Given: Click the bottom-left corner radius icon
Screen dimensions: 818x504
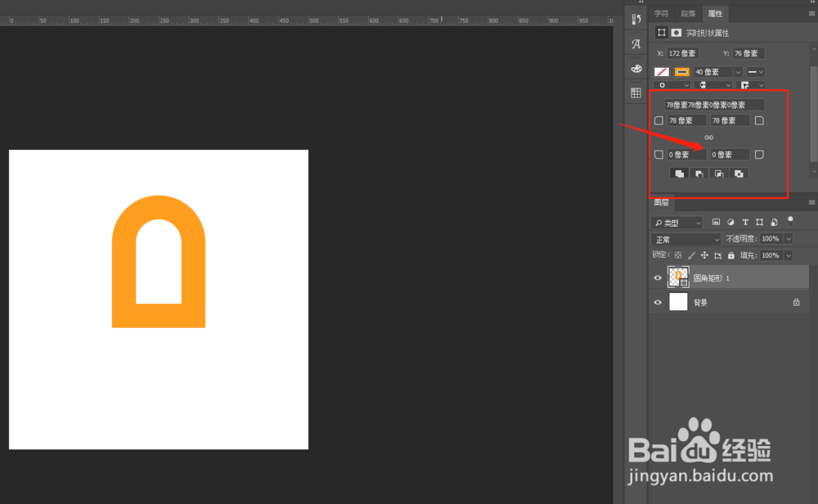Looking at the screenshot, I should 658,155.
